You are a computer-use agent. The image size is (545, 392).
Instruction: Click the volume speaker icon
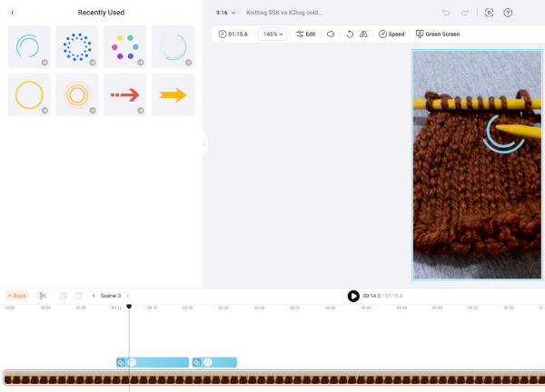(331, 34)
